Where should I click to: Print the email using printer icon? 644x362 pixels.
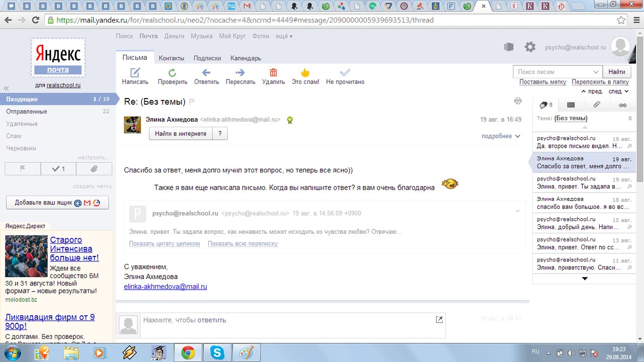518,101
